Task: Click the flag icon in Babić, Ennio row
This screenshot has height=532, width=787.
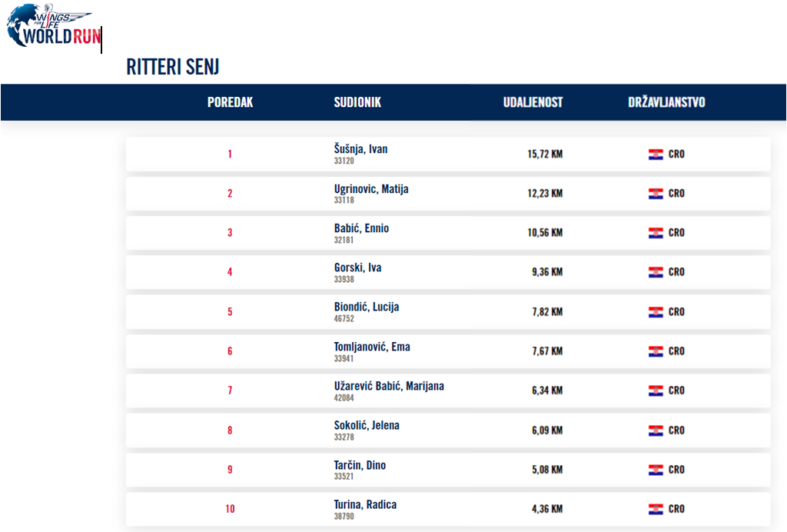Action: click(x=656, y=233)
